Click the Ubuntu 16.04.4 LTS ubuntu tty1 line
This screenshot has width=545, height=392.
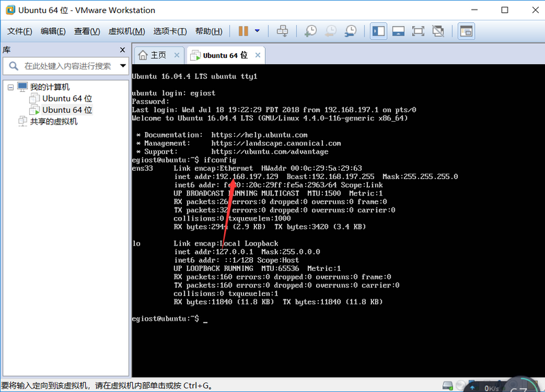coord(195,76)
